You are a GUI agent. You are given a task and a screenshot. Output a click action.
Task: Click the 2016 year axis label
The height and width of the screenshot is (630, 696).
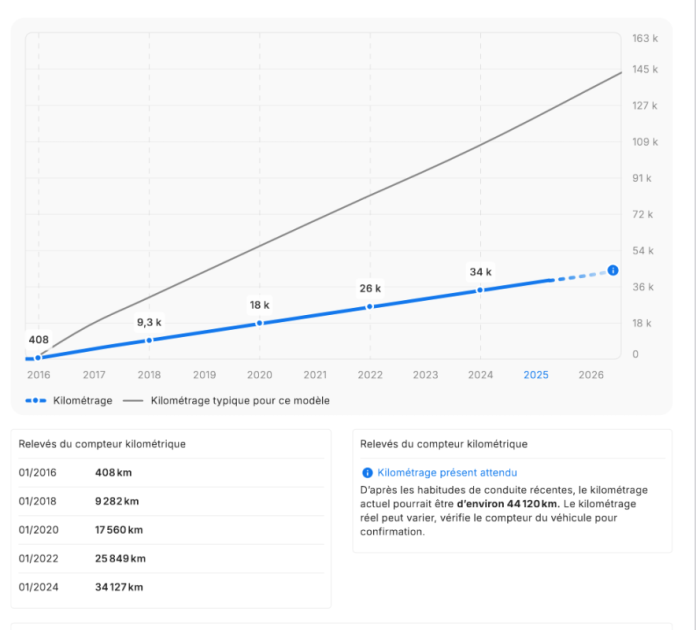[38, 375]
